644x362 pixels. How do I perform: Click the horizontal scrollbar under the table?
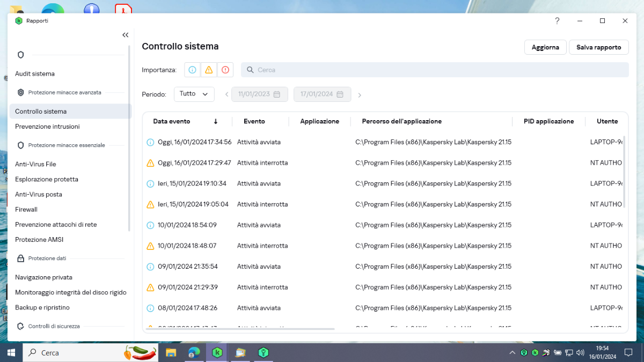tap(240, 329)
